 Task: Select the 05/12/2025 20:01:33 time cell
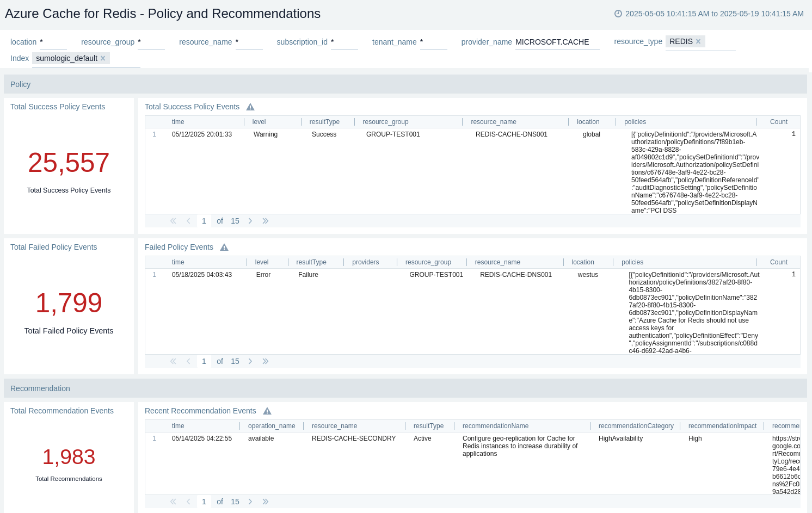point(202,134)
